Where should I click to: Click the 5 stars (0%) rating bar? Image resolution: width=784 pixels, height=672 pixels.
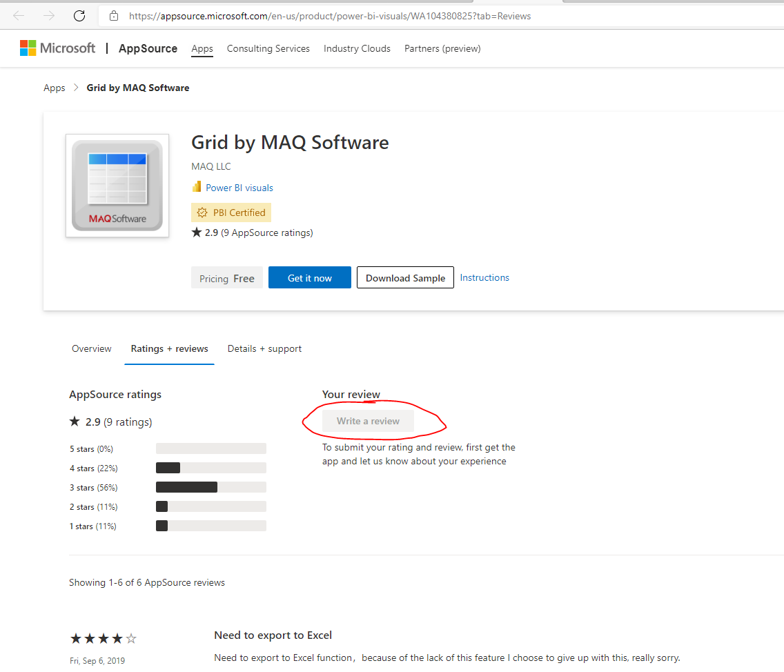pyautogui.click(x=211, y=448)
